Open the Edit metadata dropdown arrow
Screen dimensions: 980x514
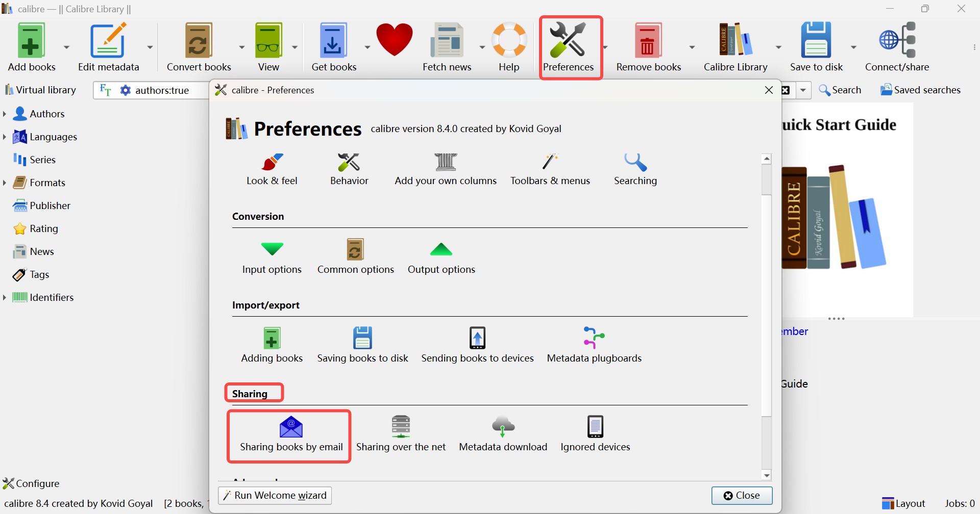pyautogui.click(x=151, y=47)
